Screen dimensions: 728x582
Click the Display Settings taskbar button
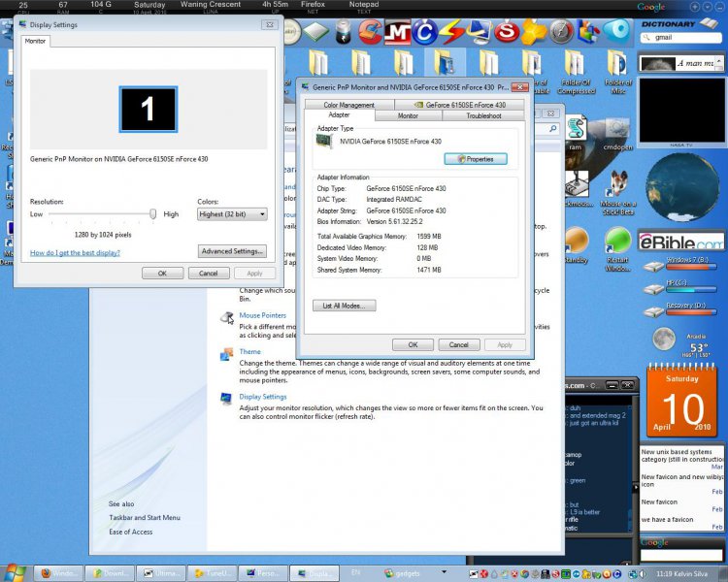pos(314,573)
